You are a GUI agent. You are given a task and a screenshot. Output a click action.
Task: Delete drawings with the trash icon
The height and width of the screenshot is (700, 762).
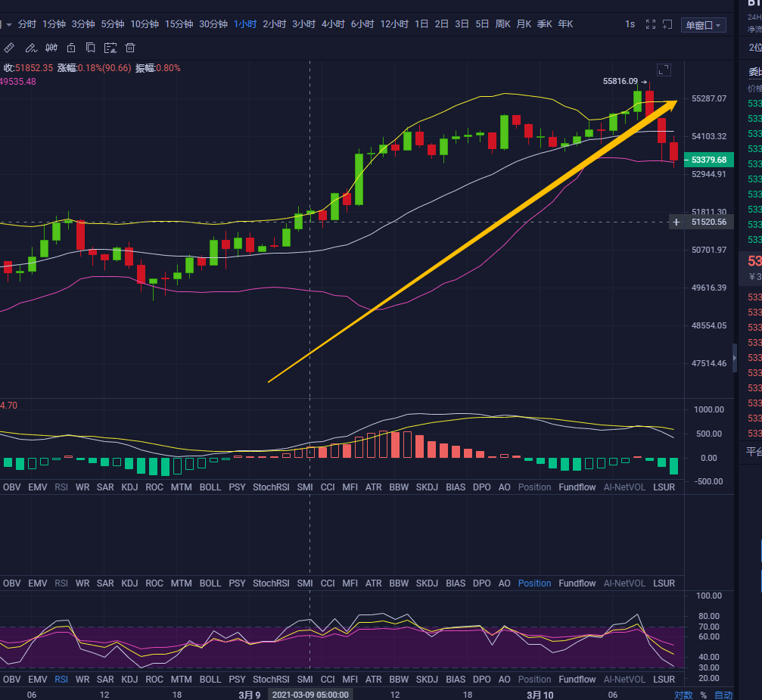pyautogui.click(x=129, y=48)
